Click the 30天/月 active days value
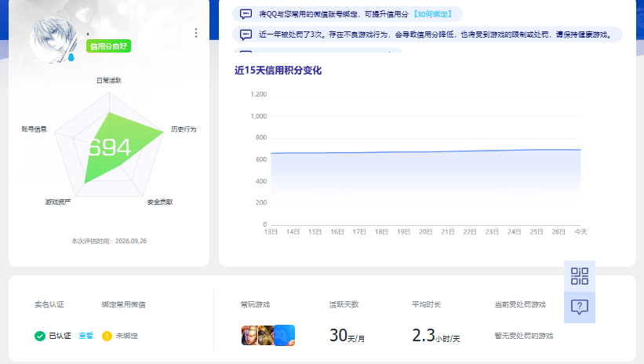This screenshot has width=644, height=364. click(347, 336)
